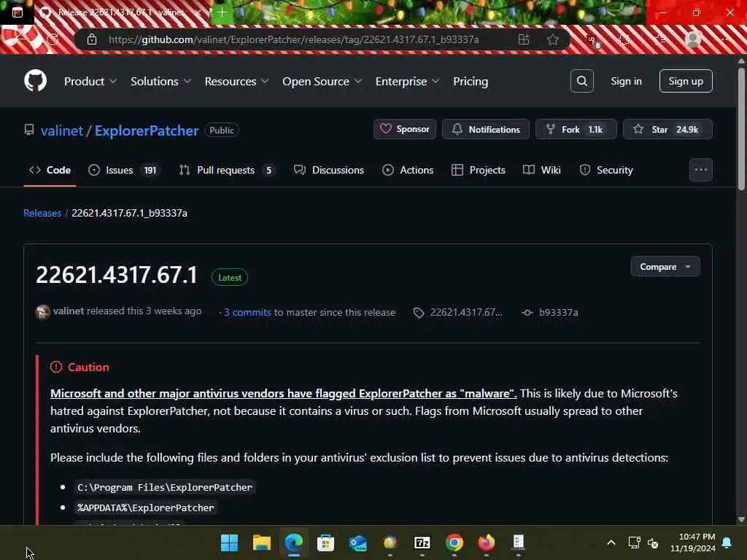
Task: Launch File Explorer from taskbar
Action: tap(262, 542)
